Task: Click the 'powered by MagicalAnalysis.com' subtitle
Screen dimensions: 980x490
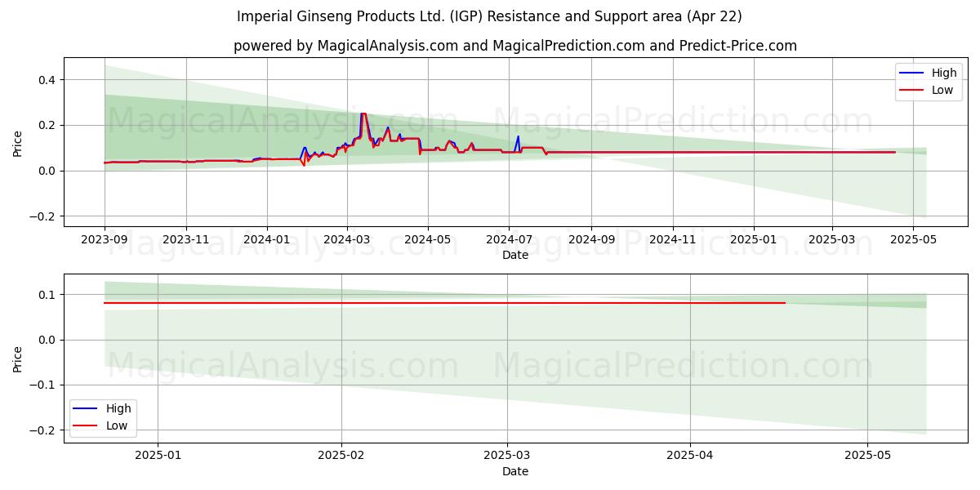Action: pos(515,46)
